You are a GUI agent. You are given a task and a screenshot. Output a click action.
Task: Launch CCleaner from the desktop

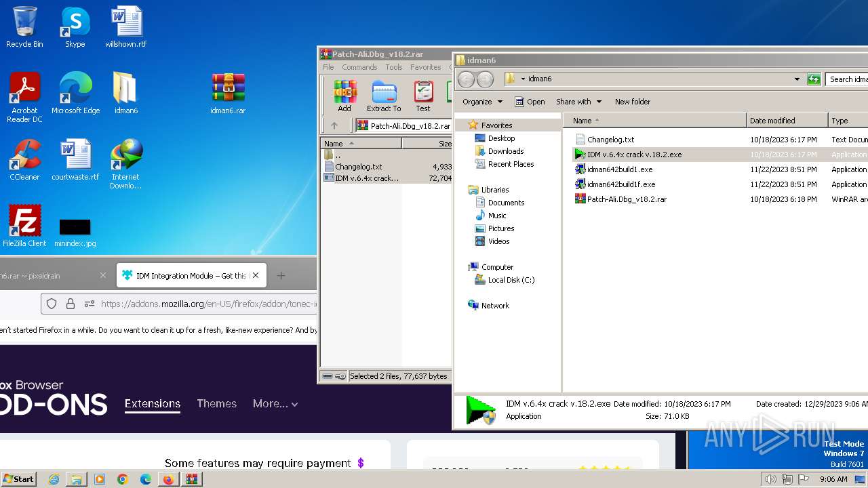pos(24,160)
